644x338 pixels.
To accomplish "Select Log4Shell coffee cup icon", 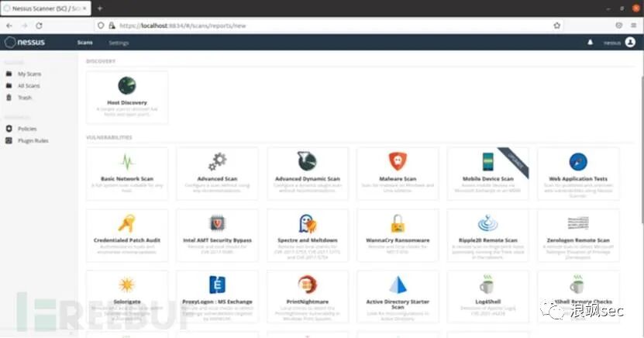I will 487,285.
